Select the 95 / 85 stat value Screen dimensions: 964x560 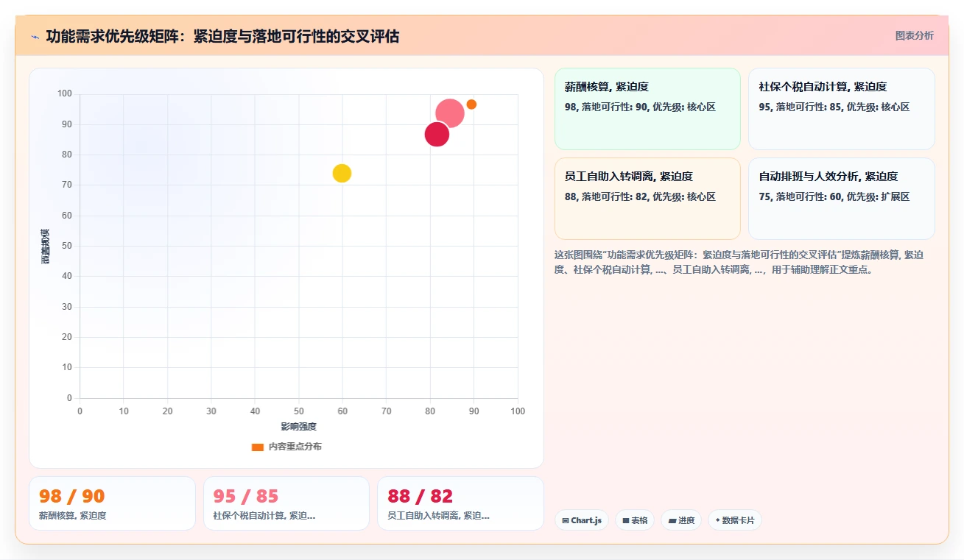pos(246,496)
